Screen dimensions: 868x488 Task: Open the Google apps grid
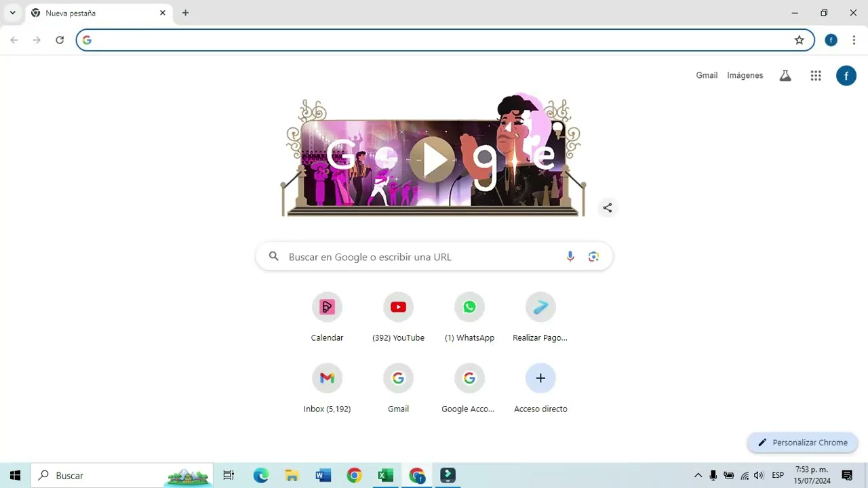pos(816,76)
